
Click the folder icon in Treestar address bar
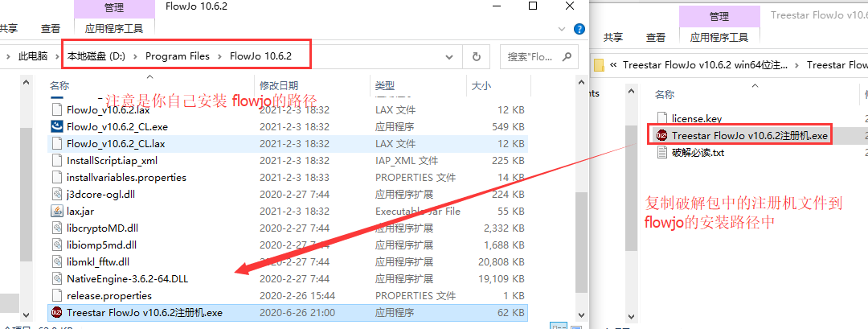tap(599, 65)
